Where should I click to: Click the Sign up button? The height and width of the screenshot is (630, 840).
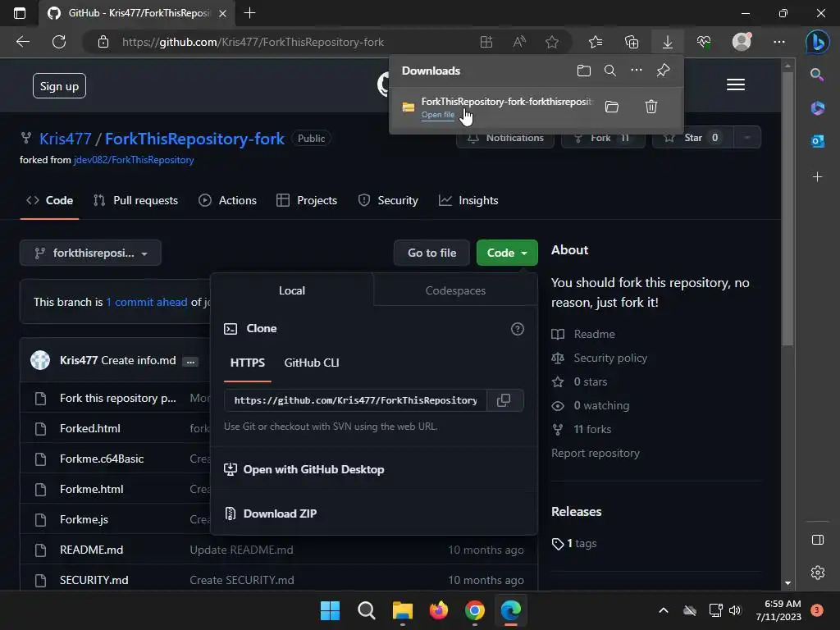[x=59, y=85]
